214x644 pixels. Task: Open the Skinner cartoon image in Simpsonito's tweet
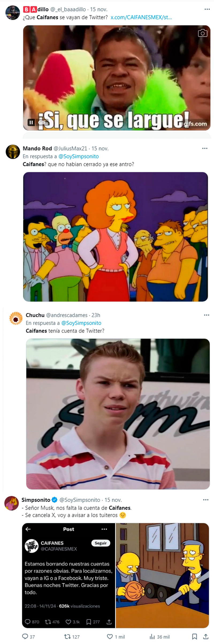click(x=162, y=575)
